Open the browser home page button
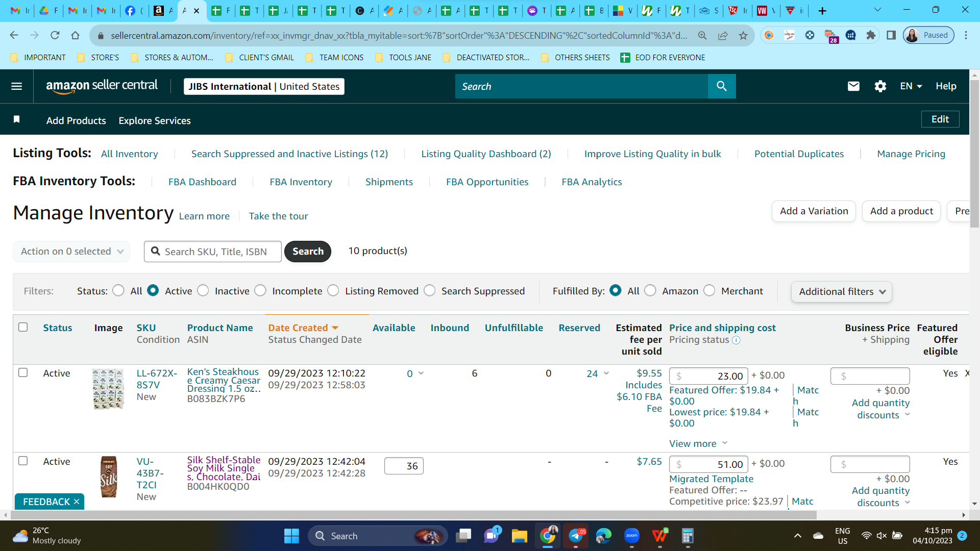 76,35
